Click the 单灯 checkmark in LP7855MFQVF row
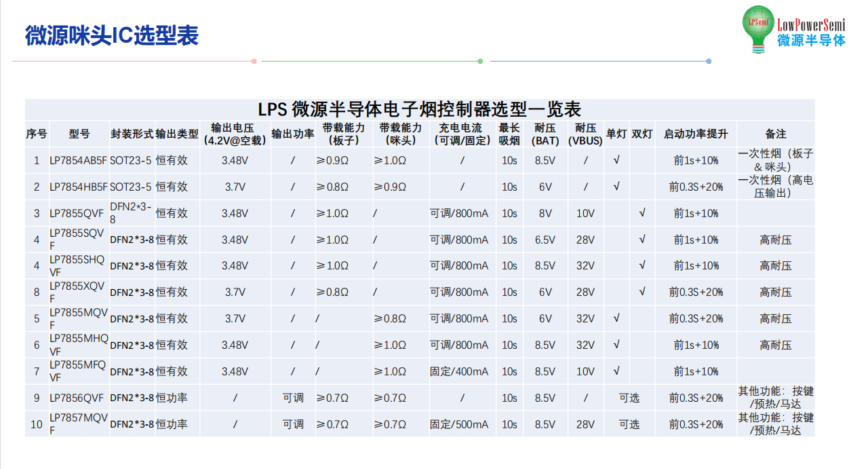 tap(616, 371)
